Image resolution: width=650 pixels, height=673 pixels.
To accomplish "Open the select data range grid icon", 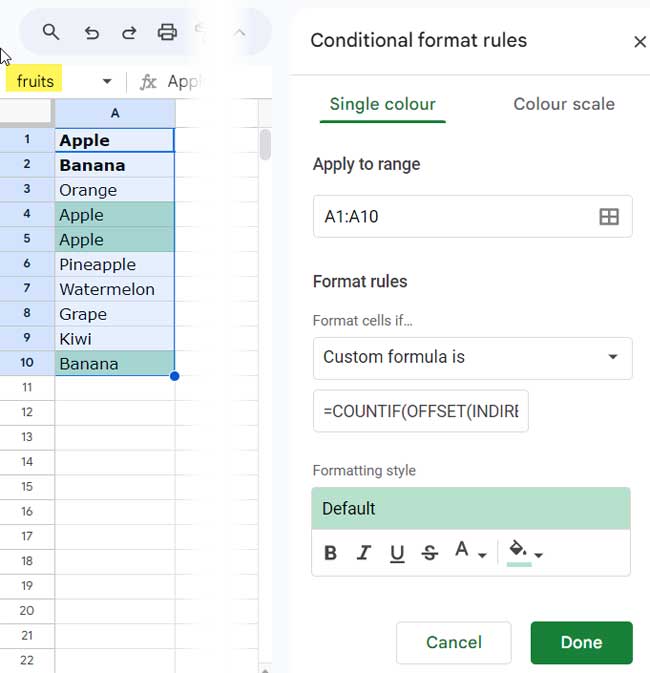I will coord(609,217).
